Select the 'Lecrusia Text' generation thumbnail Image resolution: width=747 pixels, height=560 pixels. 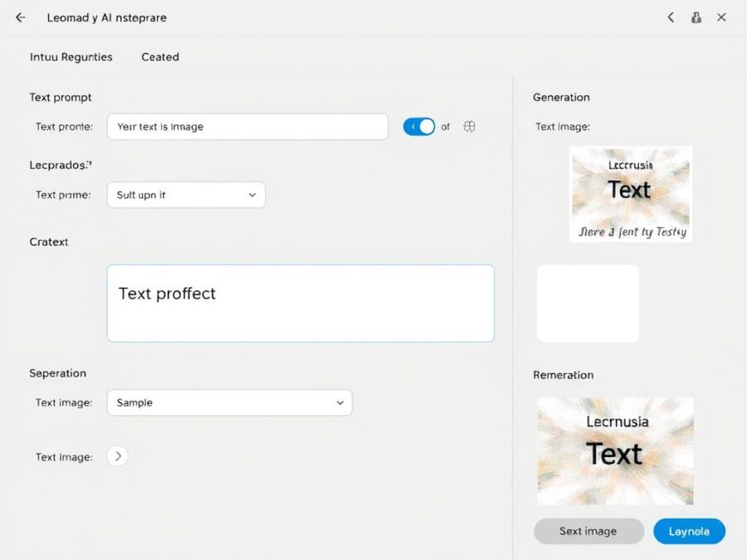tap(630, 193)
